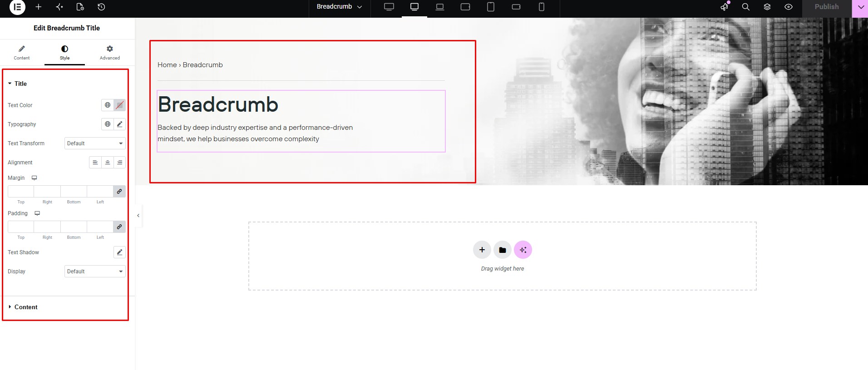Screen dimensions: 868x370
Task: Click the Margin Bottom input field
Action: click(x=74, y=191)
